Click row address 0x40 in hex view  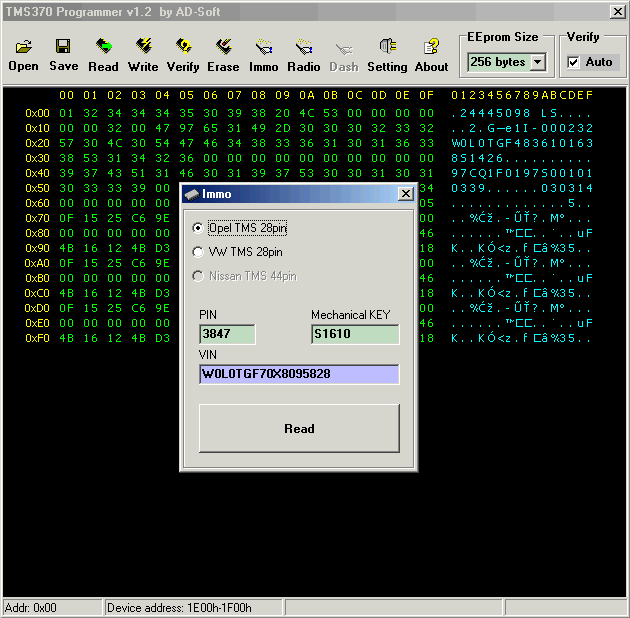37,173
